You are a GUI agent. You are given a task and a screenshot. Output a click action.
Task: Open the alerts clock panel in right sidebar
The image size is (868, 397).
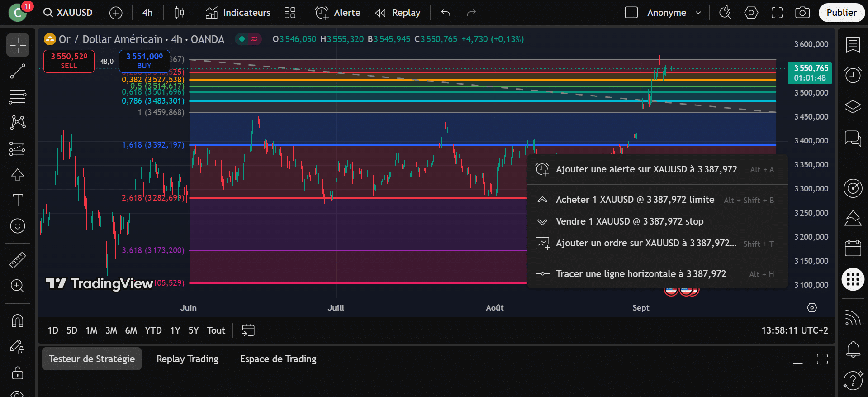coord(853,75)
